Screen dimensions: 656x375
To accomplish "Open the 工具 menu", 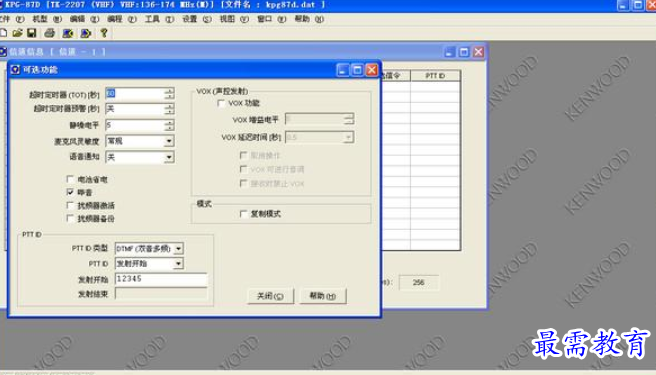I will (159, 19).
